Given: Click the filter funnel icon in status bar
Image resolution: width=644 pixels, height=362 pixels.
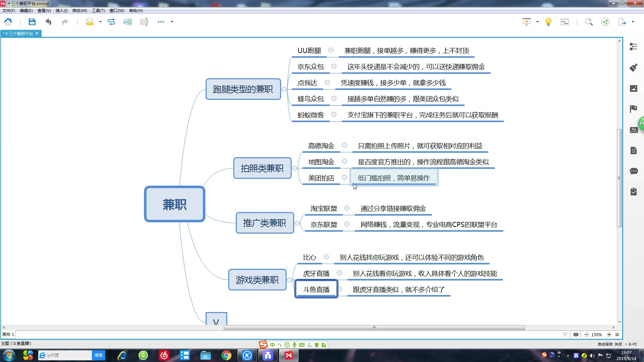Looking at the screenshot, I should click(565, 335).
